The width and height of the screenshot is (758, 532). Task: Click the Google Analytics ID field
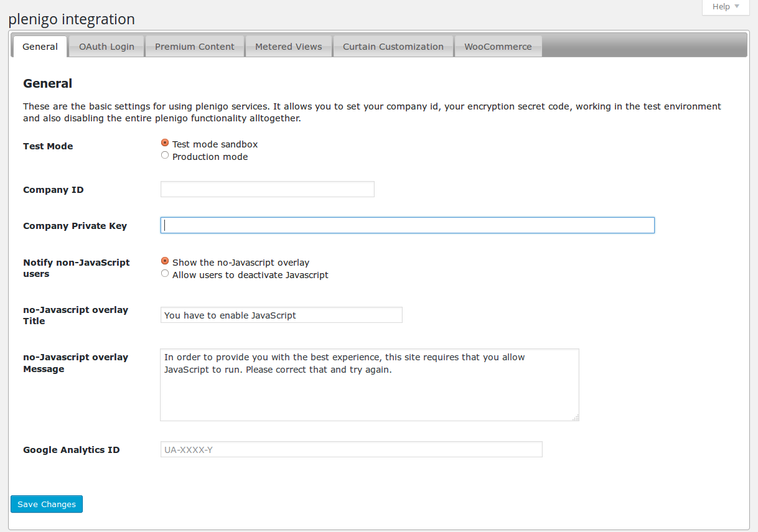click(352, 449)
